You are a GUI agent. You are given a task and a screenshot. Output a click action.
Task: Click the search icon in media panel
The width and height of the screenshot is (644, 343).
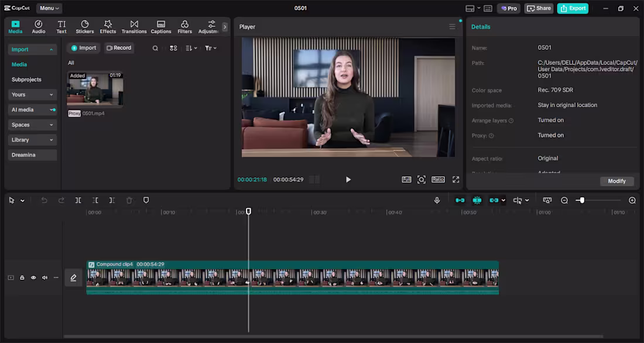click(155, 48)
